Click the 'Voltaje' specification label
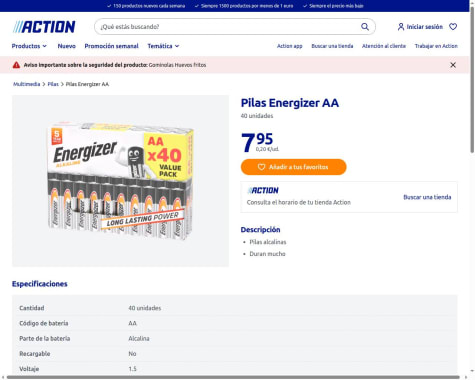Viewport: 475px width, 380px height. pyautogui.click(x=29, y=369)
